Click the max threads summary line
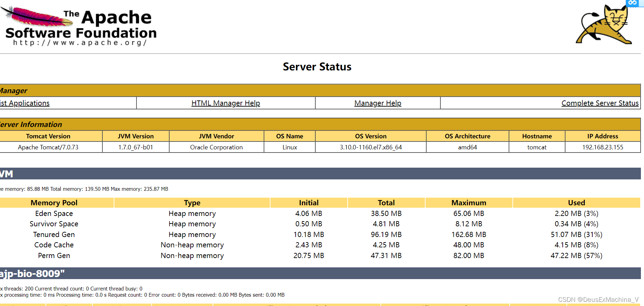The width and height of the screenshot is (644, 306). tap(71, 289)
